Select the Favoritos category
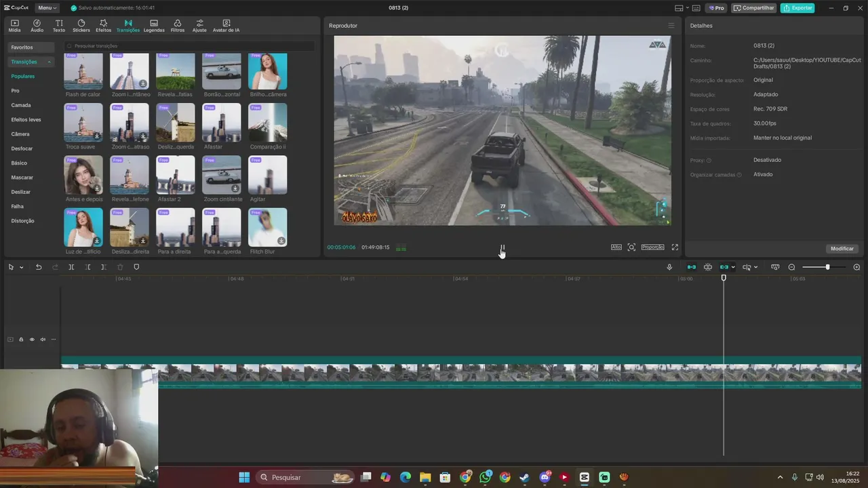The height and width of the screenshot is (488, 868). [x=31, y=47]
